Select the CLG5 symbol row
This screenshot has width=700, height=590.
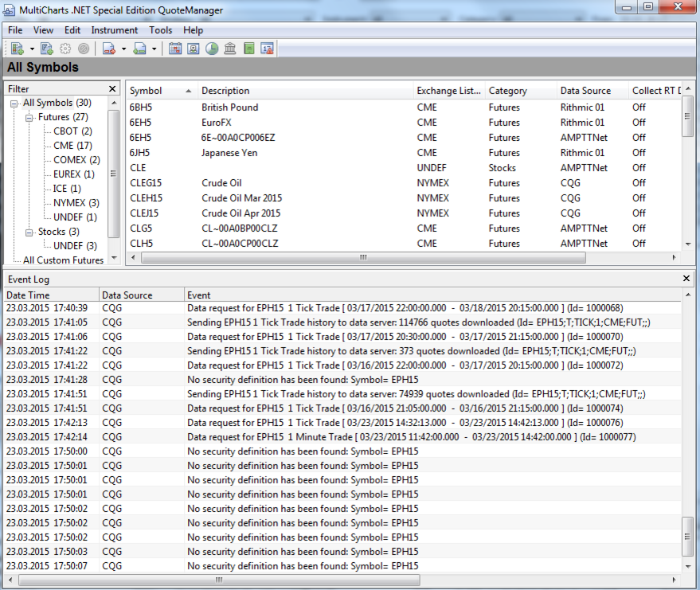(404, 229)
